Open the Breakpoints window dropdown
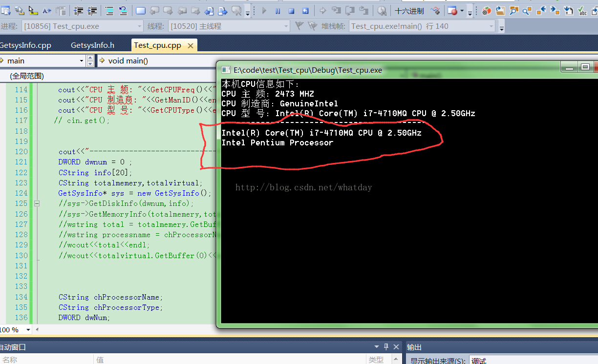The width and height of the screenshot is (598, 364). (x=462, y=11)
